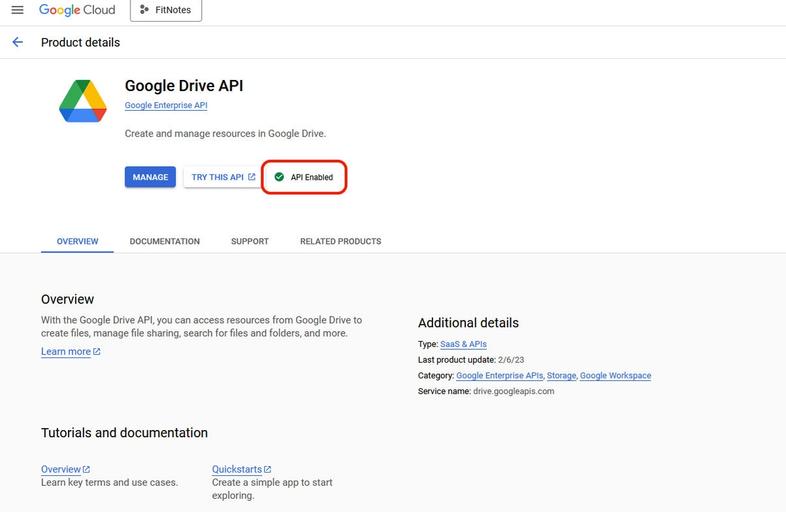Click the Last product update date 2/6/23
This screenshot has height=512, width=786.
coord(511,360)
